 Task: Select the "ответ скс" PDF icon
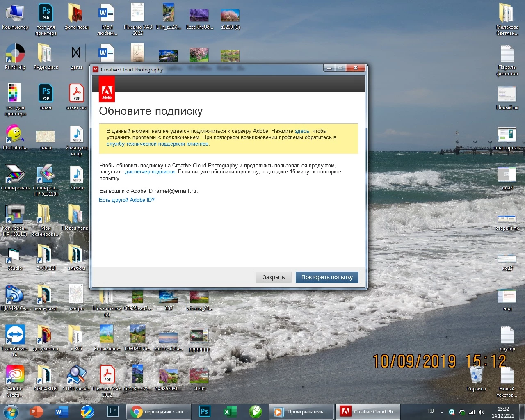pyautogui.click(x=76, y=97)
